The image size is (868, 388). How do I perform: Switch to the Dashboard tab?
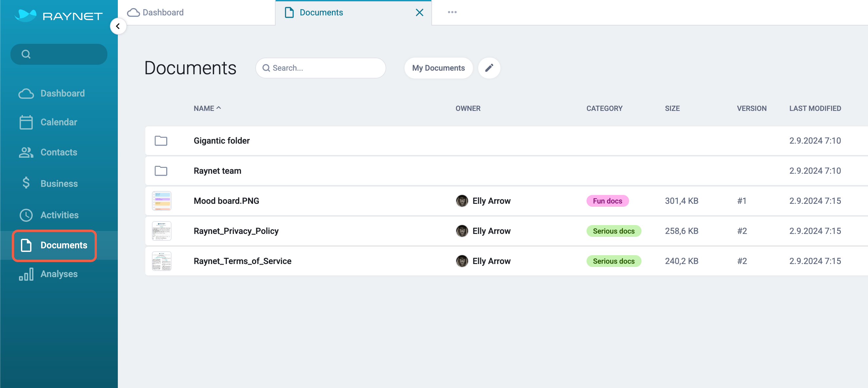(197, 12)
